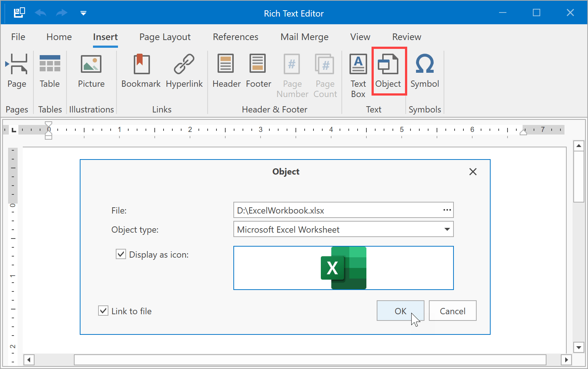Insert a Hyperlink
588x369 pixels.
tap(184, 71)
